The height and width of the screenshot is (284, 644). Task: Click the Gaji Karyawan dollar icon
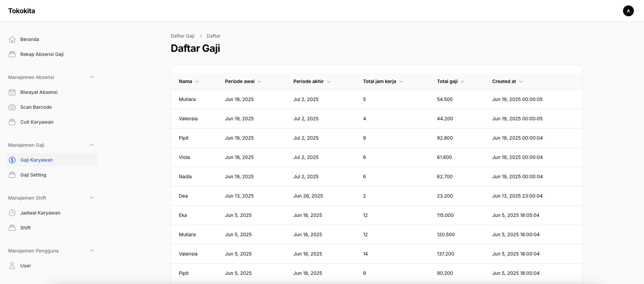pos(12,160)
